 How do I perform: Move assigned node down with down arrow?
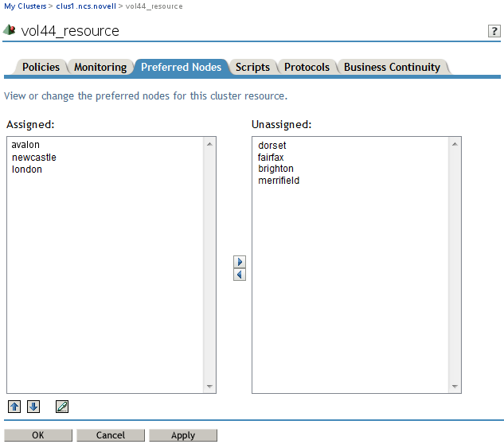(33, 407)
